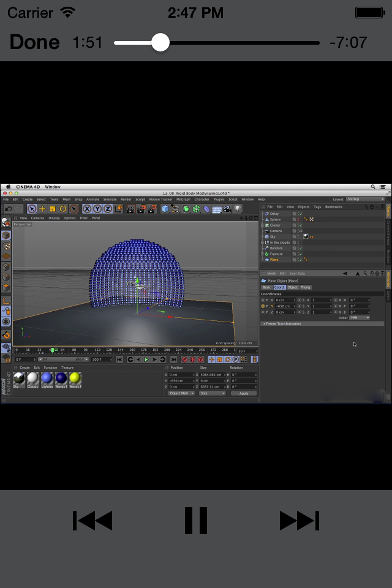Toggle the Cloner object's green checkmark

(x=300, y=225)
